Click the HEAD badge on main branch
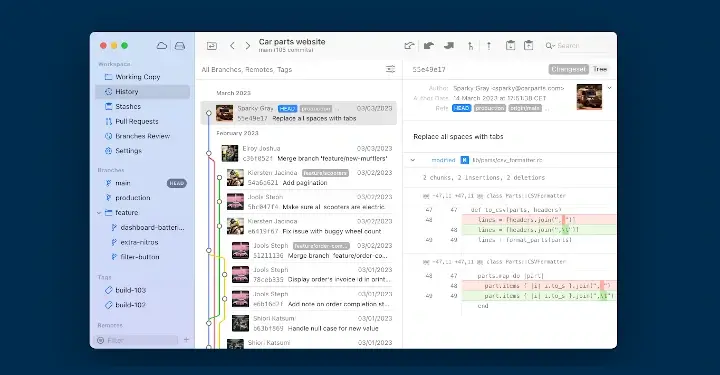 coord(176,183)
